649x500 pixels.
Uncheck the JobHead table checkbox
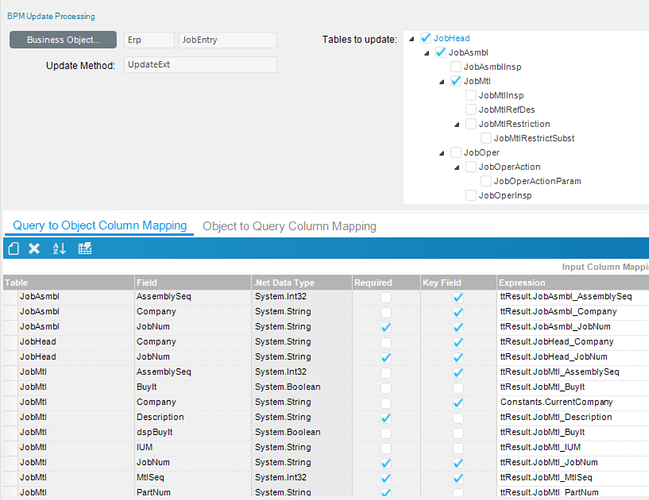[426, 38]
